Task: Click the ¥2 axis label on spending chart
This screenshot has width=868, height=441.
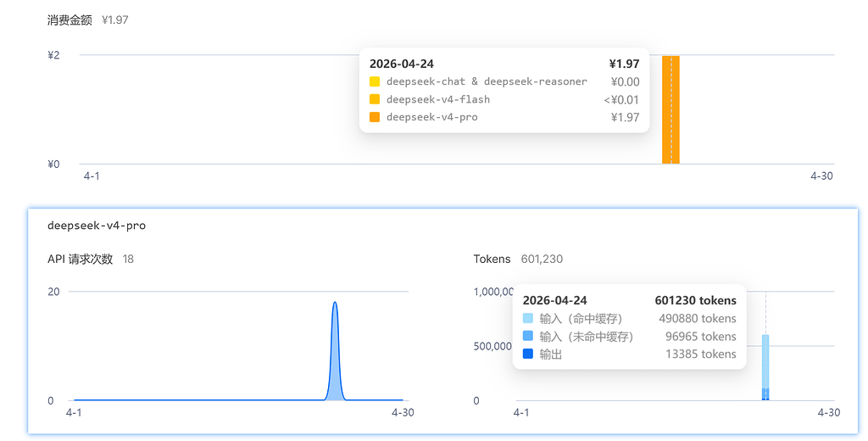Action: coord(53,55)
